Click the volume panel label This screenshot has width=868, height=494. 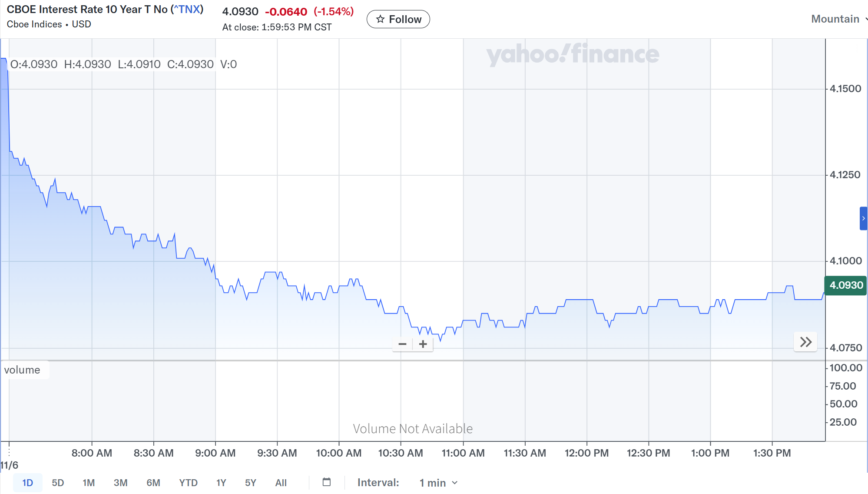(x=23, y=370)
